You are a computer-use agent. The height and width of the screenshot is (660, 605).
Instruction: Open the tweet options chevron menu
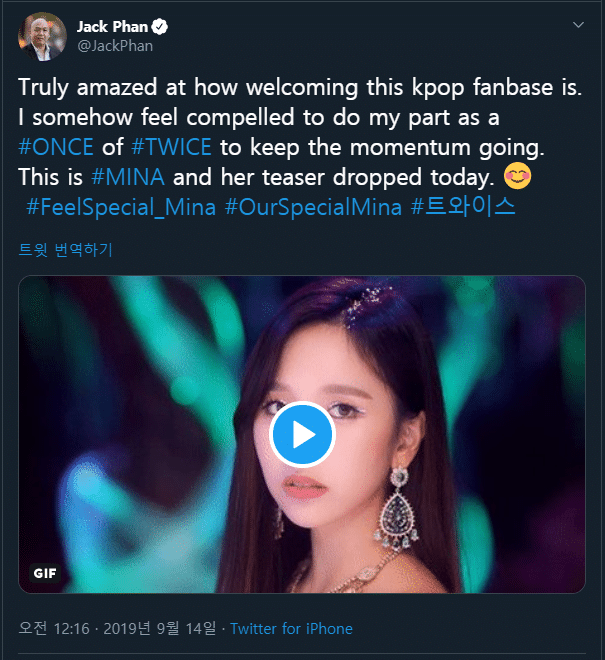(578, 24)
